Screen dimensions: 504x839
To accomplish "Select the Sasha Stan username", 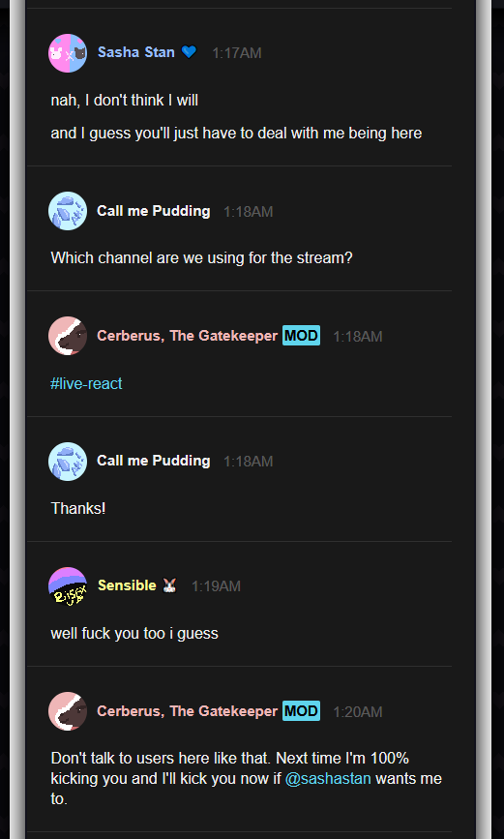I will point(135,52).
